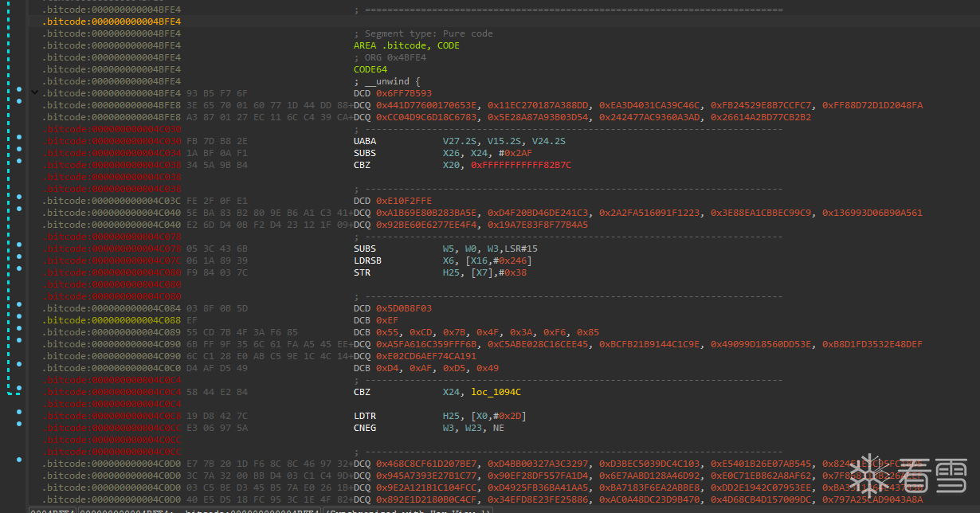Screen dimensions: 980x513
Task: Select the value 0x9E2A121B1C104FCC
Action: pyautogui.click(x=426, y=488)
